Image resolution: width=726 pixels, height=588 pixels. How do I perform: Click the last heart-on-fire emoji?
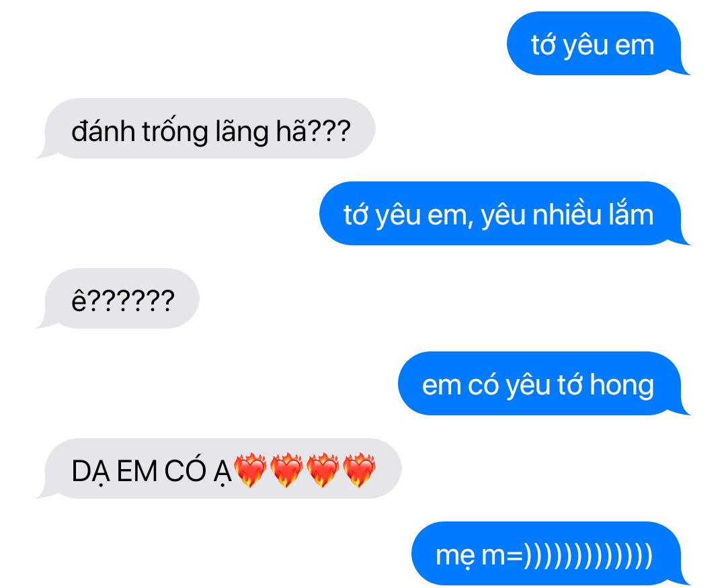360,470
